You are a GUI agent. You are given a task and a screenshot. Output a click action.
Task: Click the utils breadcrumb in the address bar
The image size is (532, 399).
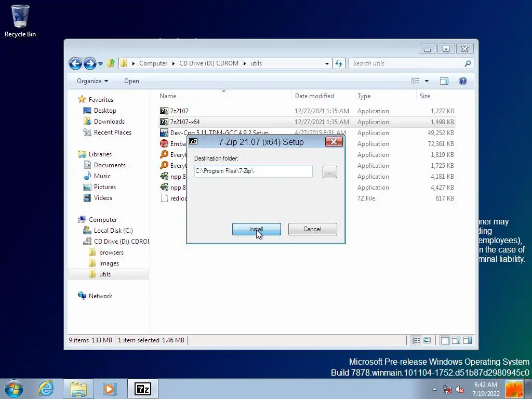[256, 63]
